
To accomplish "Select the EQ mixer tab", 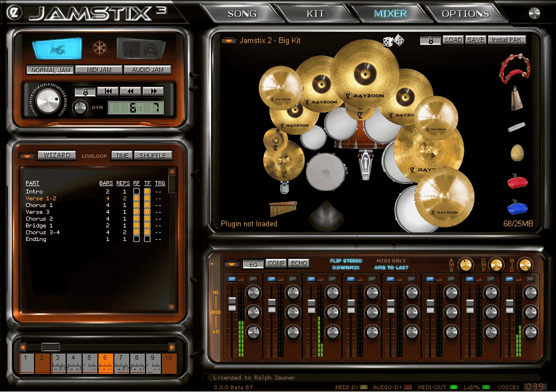I will click(253, 264).
